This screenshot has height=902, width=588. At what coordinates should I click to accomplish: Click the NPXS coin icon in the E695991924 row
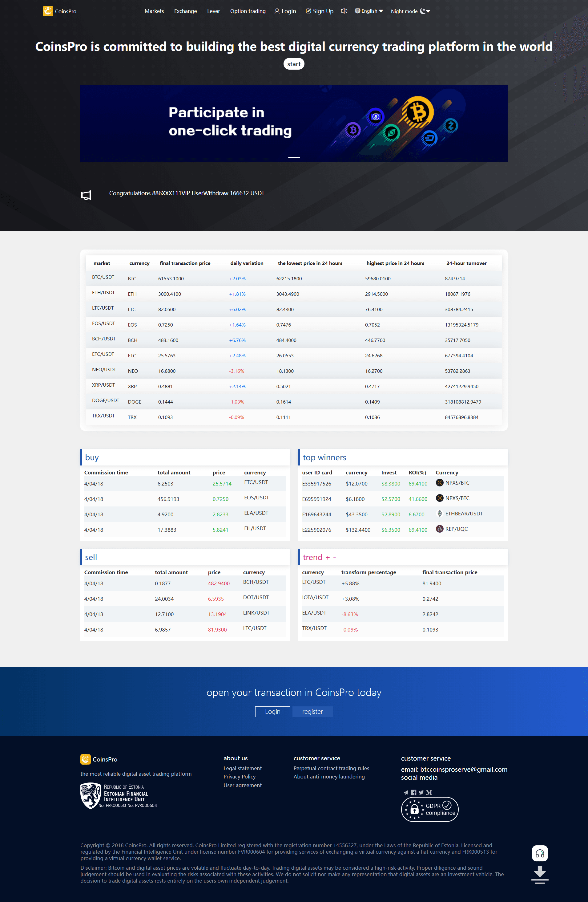(440, 498)
